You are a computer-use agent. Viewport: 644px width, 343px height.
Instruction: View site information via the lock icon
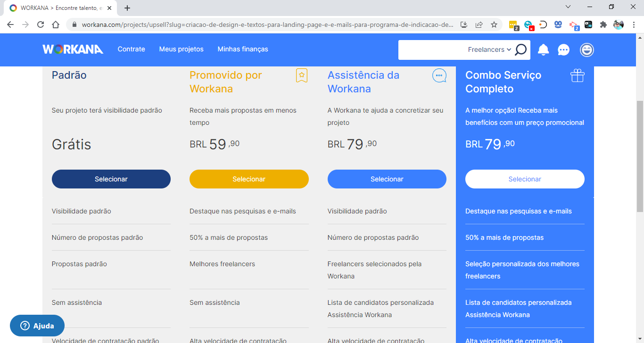74,24
